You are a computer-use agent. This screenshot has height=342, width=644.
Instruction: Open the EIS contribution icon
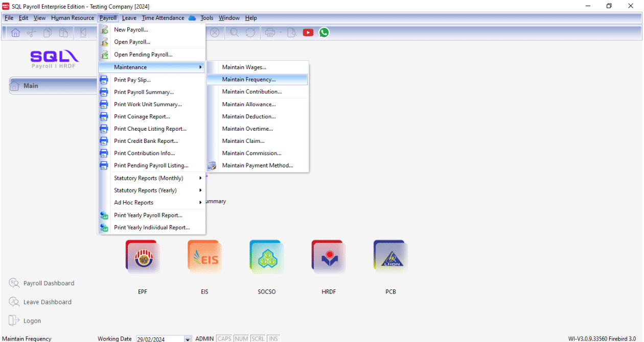204,257
